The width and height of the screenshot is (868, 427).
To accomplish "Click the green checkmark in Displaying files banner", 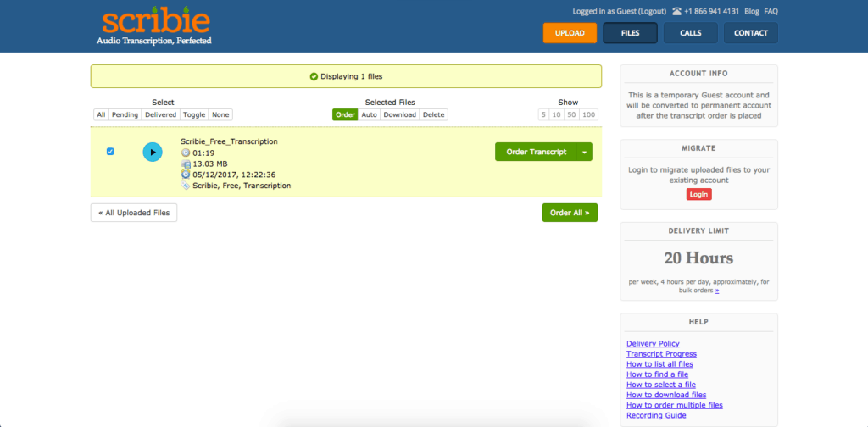I will 314,76.
